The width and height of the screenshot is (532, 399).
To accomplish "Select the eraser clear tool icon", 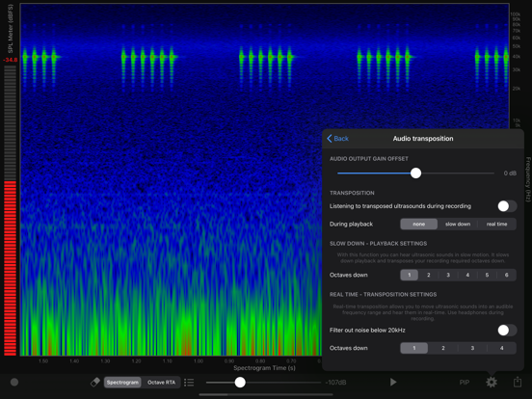I will (x=95, y=383).
